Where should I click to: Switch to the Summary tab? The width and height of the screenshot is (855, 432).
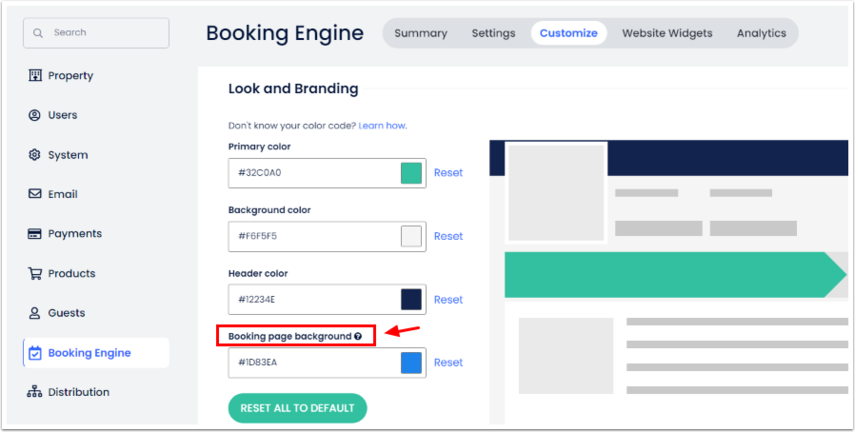click(x=420, y=33)
